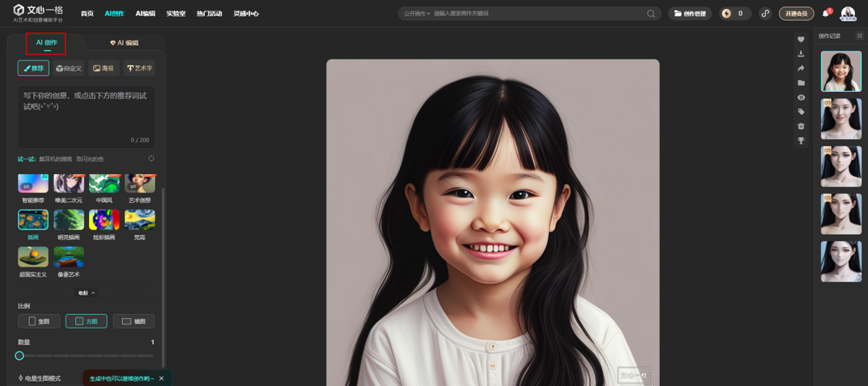The height and width of the screenshot is (386, 868).
Task: Save the image to a folder via the sidebar folder icon
Action: [801, 83]
